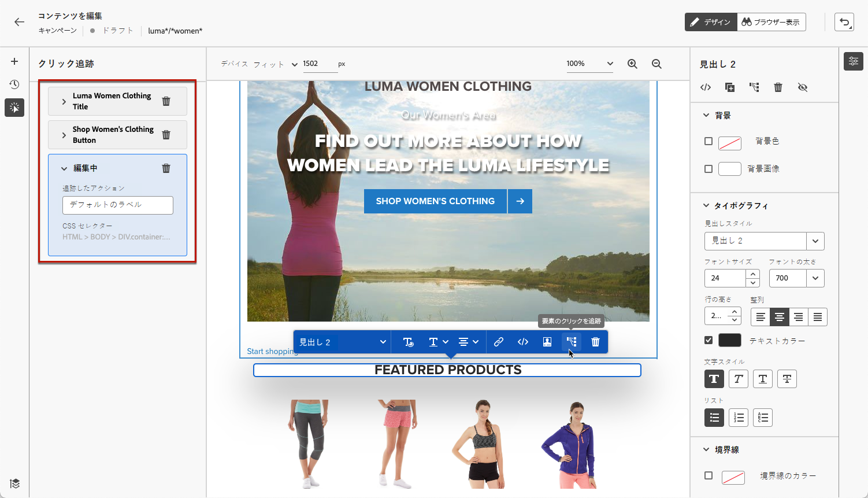Open the テキストカラー color swatch
Viewport: 868px width, 498px height.
[730, 340]
